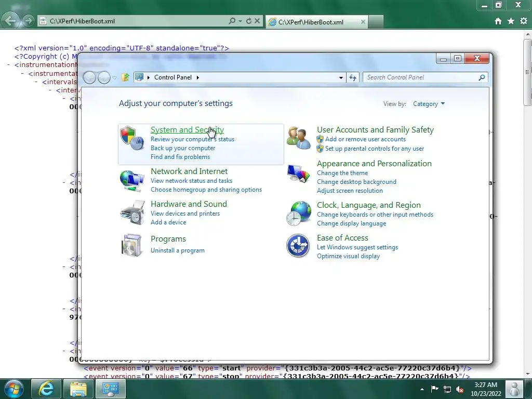Click Change display language
Image resolution: width=532 pixels, height=399 pixels.
[x=352, y=223]
